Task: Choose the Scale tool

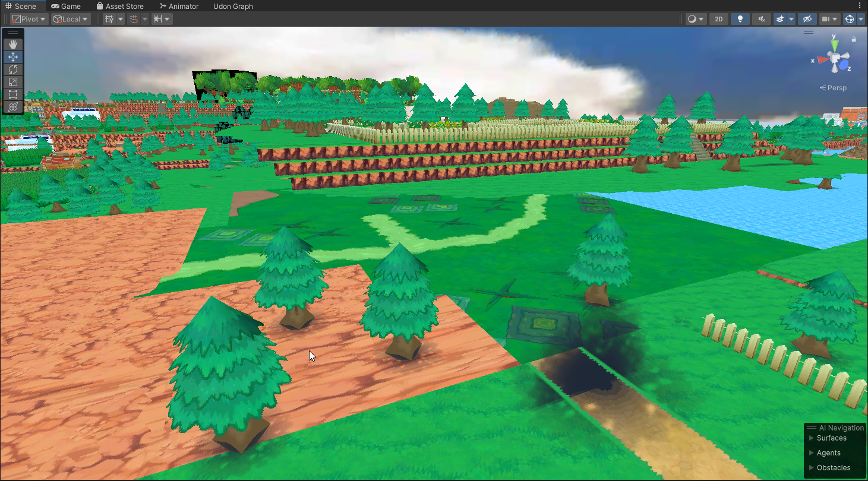Action: pos(13,82)
